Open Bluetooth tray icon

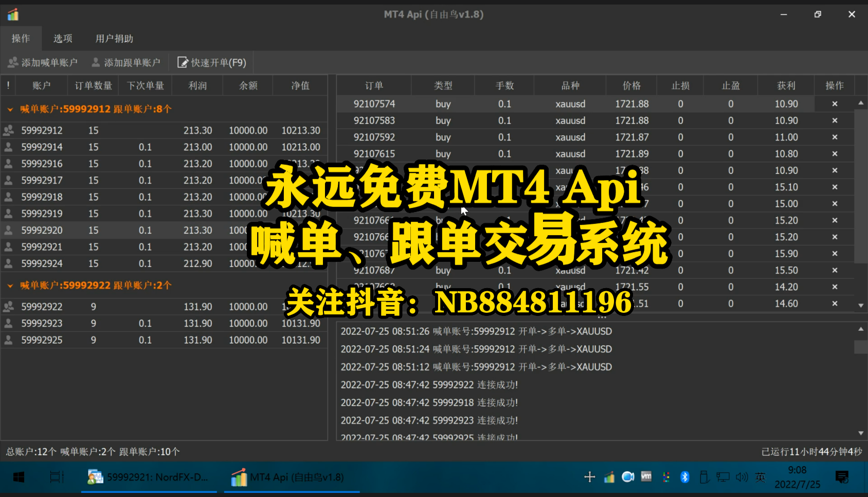[684, 477]
